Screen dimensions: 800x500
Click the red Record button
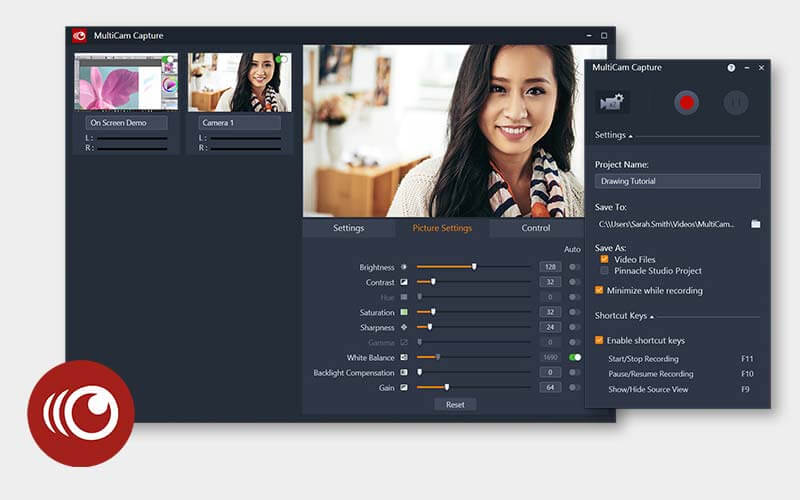tap(685, 101)
